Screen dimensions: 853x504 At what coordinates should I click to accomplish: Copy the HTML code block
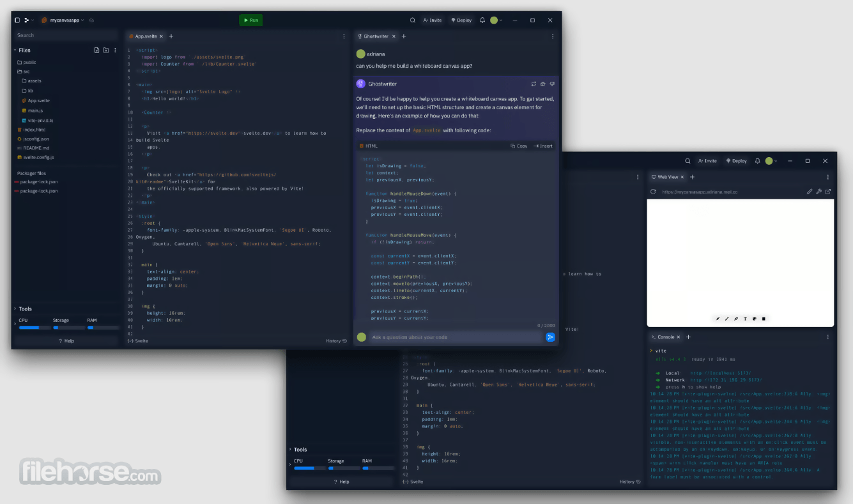click(519, 146)
